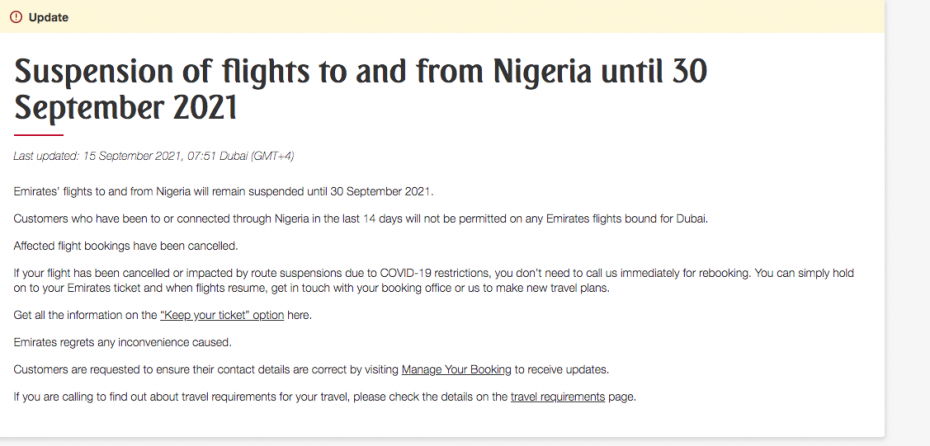The image size is (930, 446).
Task: Click the sentence about the last 14 days
Action: [x=360, y=218]
